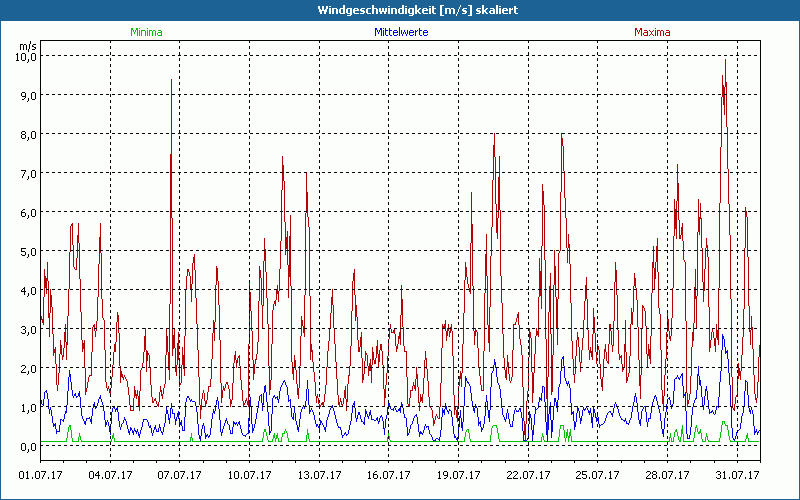Viewport: 800px width, 500px height.
Task: Click the green Minima legend label
Action: click(x=146, y=32)
